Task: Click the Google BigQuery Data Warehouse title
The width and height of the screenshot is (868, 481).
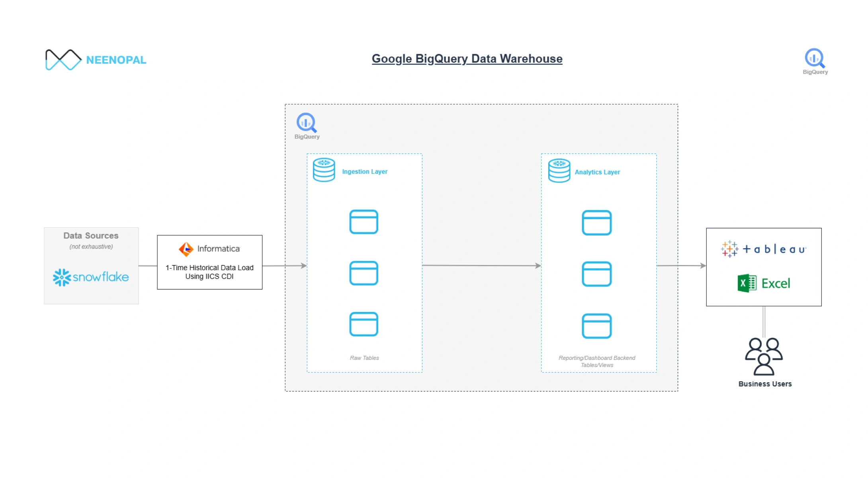Action: click(x=467, y=59)
